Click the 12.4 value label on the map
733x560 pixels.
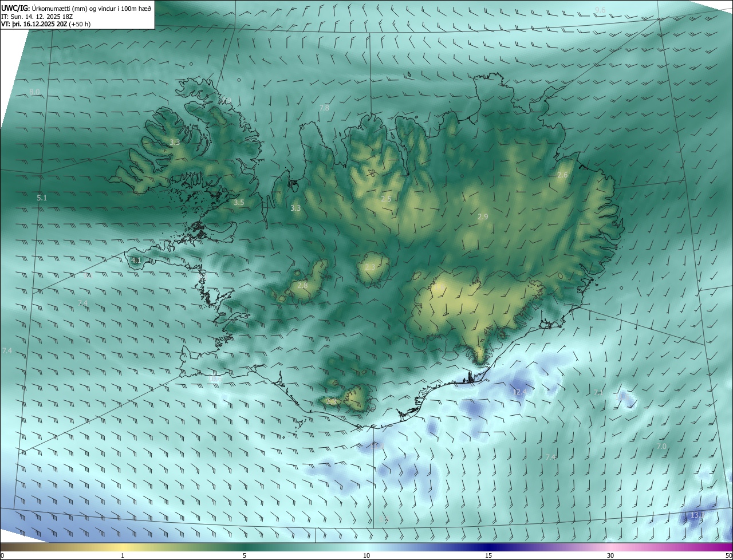tap(519, 392)
